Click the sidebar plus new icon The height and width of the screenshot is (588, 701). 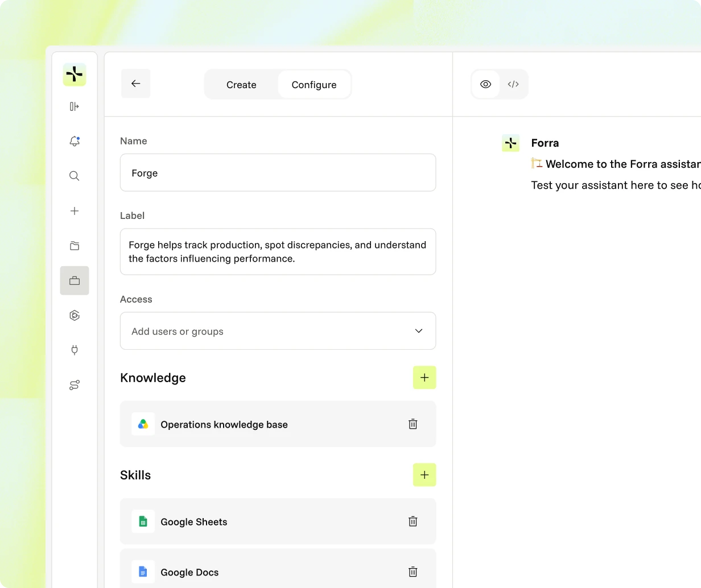75,211
